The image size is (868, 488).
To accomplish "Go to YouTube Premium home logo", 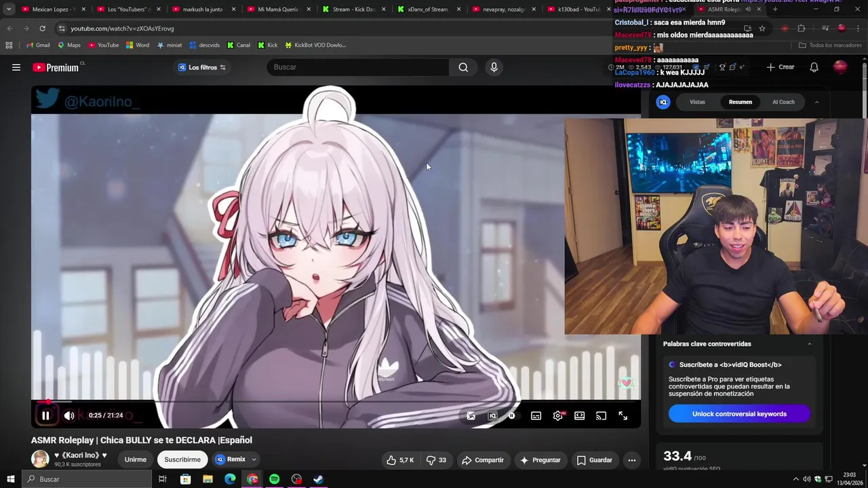I will point(56,67).
